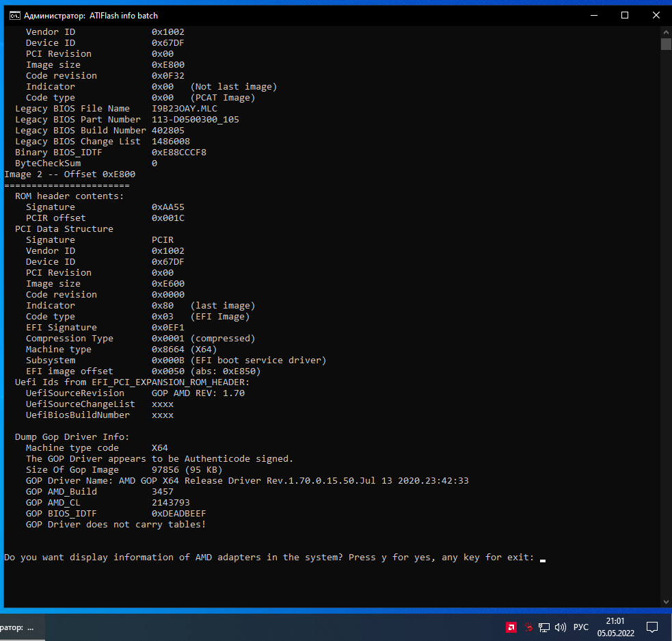Click the console window system menu icon
This screenshot has height=641, width=672.
[x=14, y=16]
